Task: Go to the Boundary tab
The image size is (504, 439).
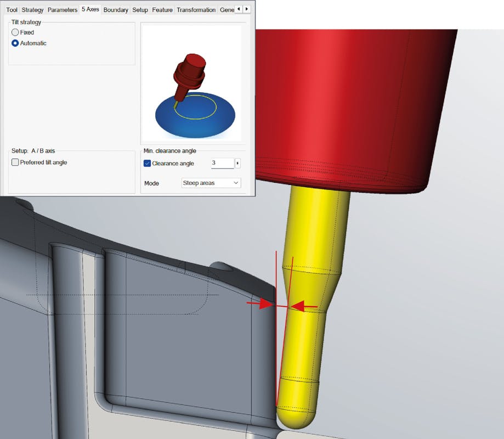Action: [x=116, y=10]
